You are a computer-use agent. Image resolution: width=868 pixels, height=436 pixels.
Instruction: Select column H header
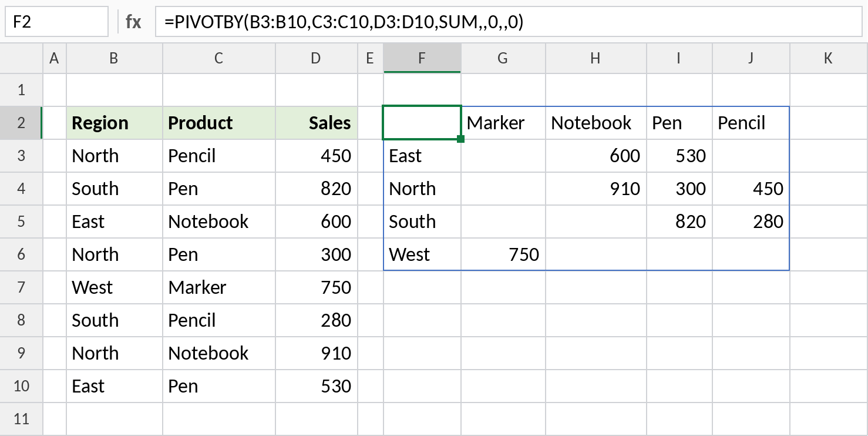[596, 58]
